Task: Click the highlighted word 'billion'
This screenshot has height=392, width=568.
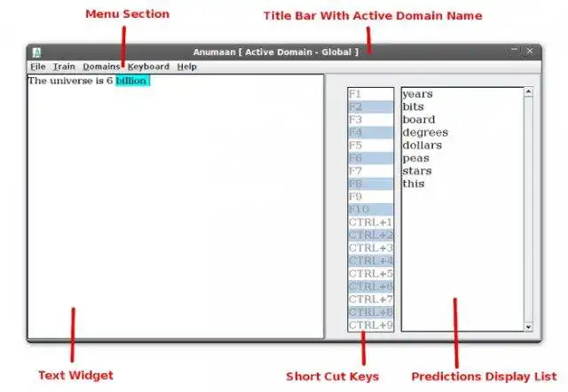Action: coord(132,81)
